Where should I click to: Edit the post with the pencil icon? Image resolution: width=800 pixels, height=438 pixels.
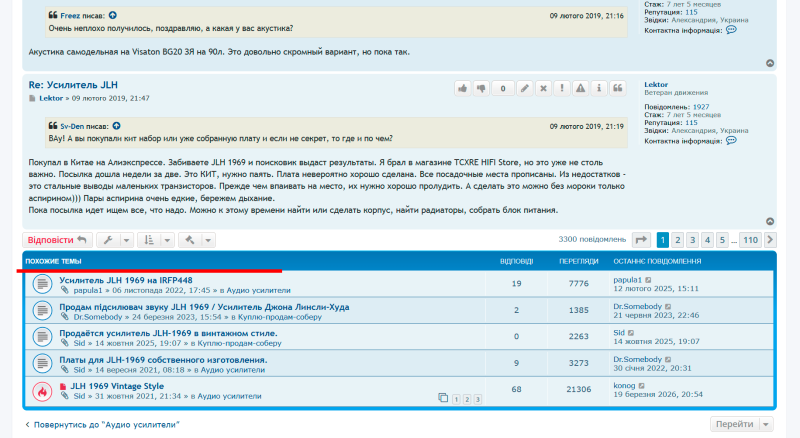coord(524,88)
